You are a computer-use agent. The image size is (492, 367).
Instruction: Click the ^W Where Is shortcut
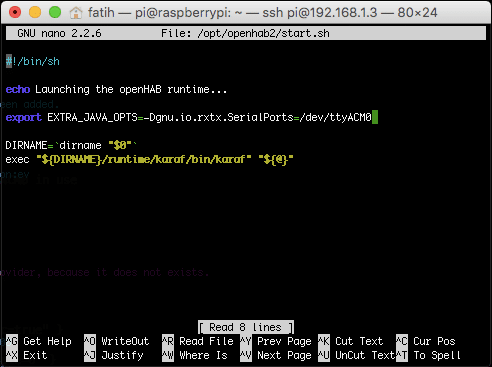[195, 355]
